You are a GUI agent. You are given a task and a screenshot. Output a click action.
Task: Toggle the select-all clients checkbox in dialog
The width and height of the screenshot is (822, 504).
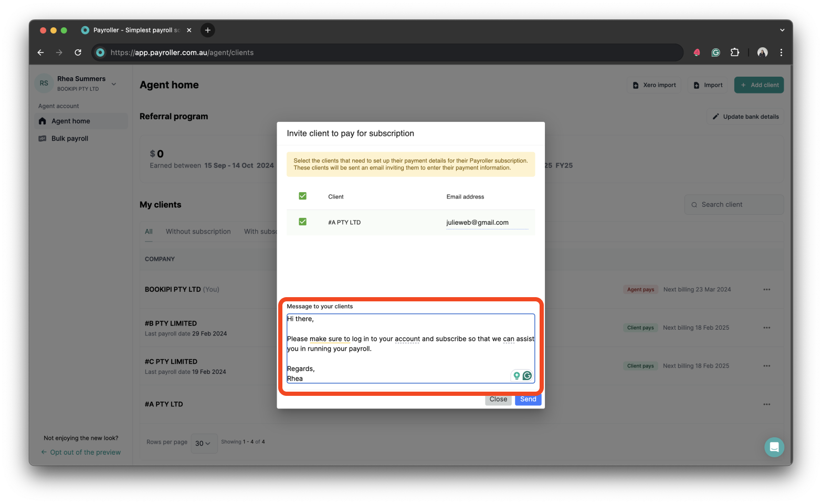click(302, 196)
